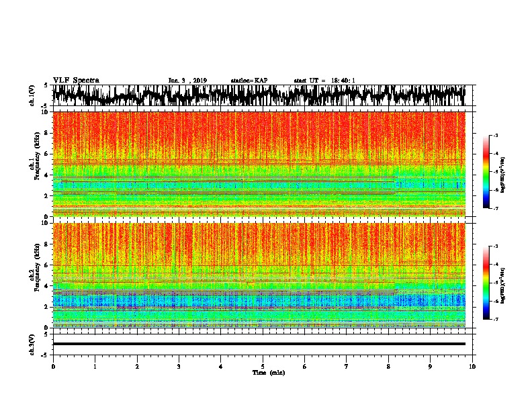Screen dimensions: 532x411
Task: Click the "-3" label on ch.1 color bar
Action: (496, 136)
